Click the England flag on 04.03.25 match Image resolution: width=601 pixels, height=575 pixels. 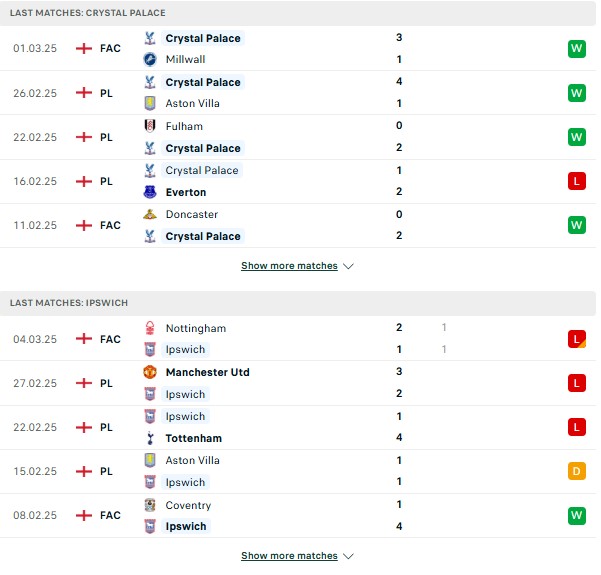(x=84, y=339)
